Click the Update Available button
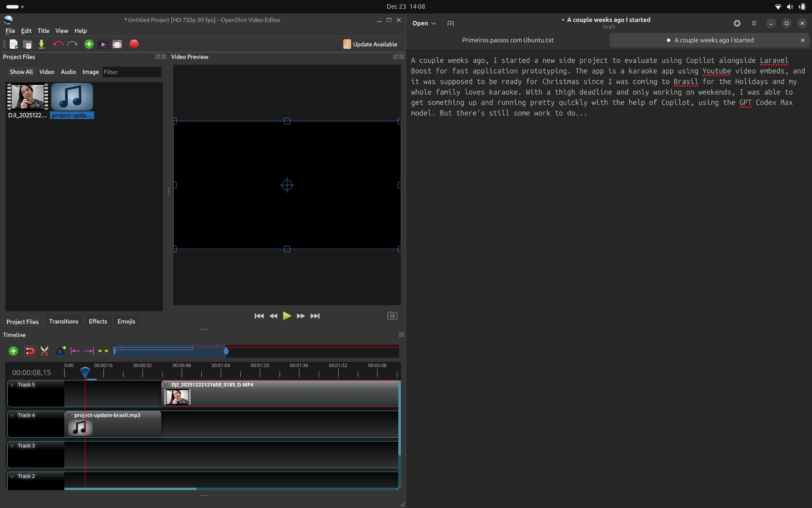 [370, 44]
